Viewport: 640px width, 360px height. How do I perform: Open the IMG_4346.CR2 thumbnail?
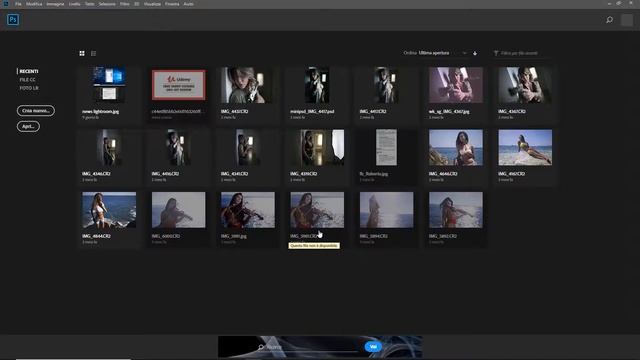coord(109,147)
